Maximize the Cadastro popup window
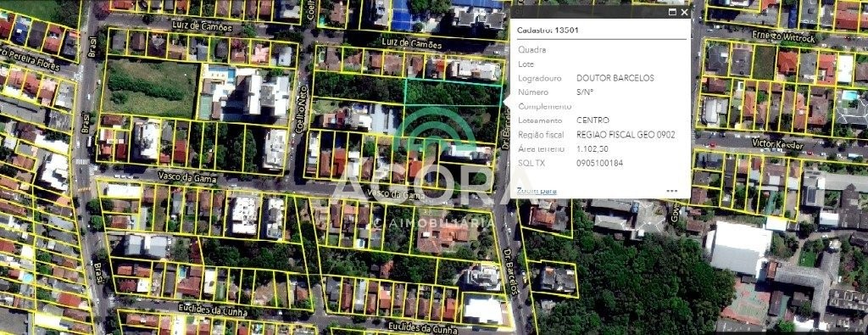 (672, 12)
